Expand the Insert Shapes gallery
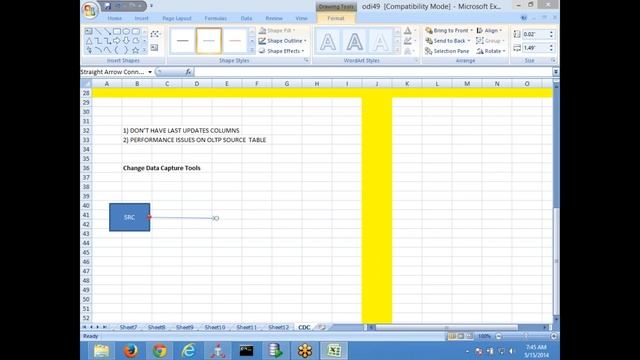Screen dimensions: 640x360 (x=144, y=50)
